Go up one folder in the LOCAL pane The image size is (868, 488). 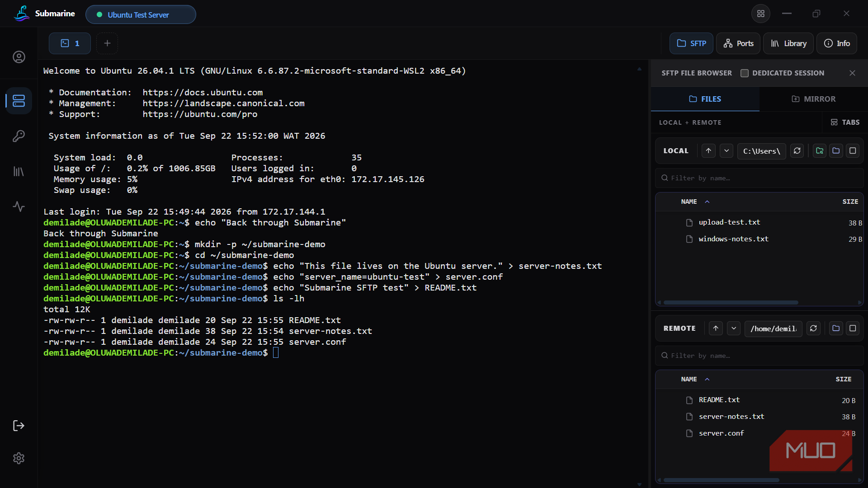[708, 150]
